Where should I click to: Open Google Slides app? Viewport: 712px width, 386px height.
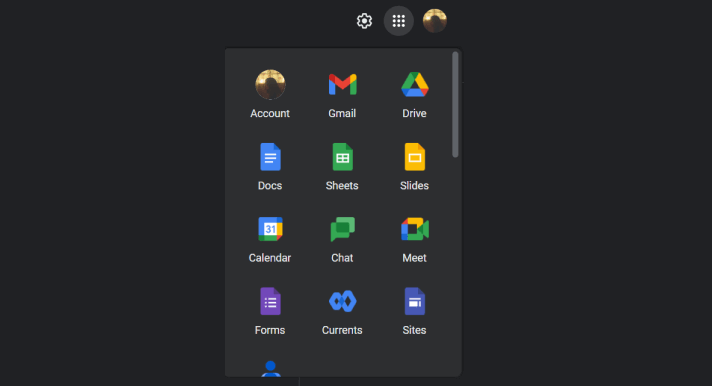tap(415, 167)
